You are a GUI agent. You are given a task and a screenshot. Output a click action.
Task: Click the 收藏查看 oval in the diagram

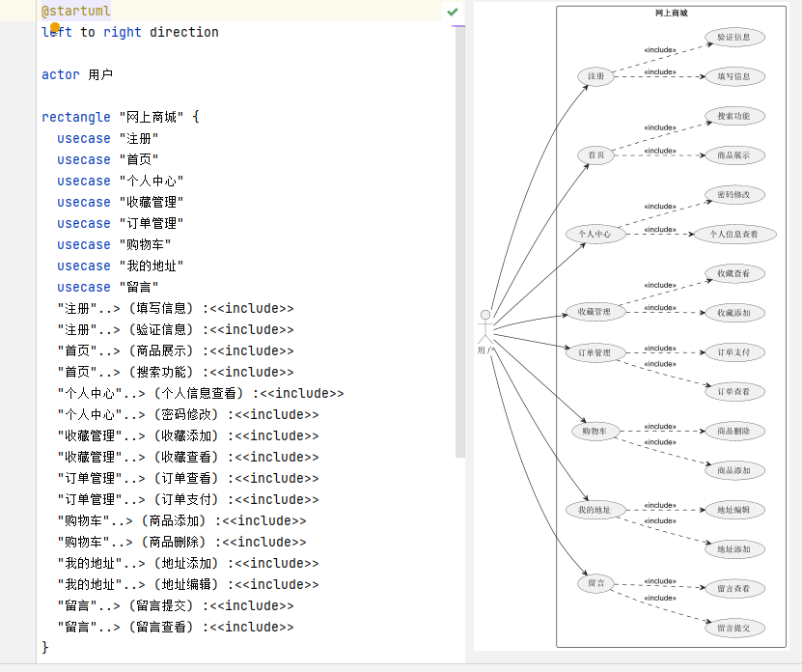click(734, 274)
